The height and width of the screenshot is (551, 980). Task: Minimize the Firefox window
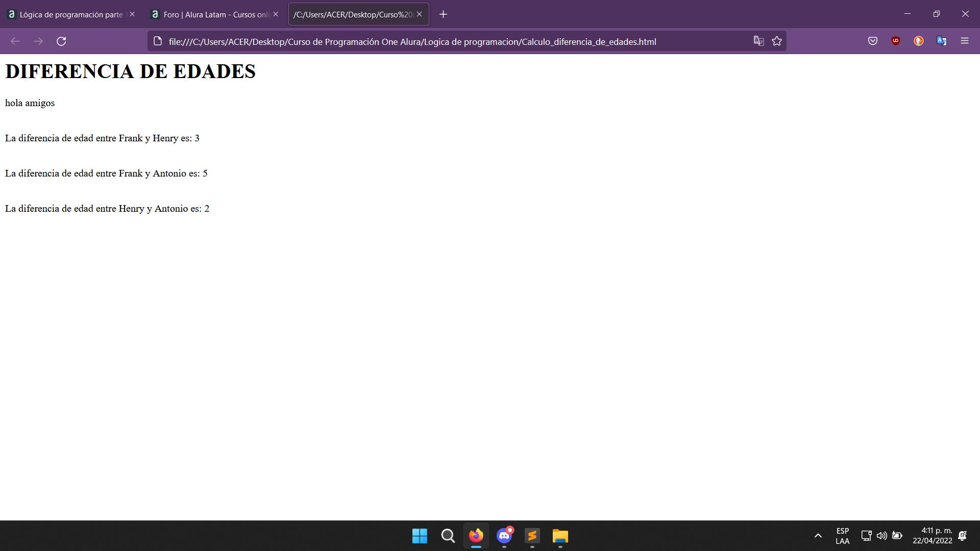click(908, 14)
